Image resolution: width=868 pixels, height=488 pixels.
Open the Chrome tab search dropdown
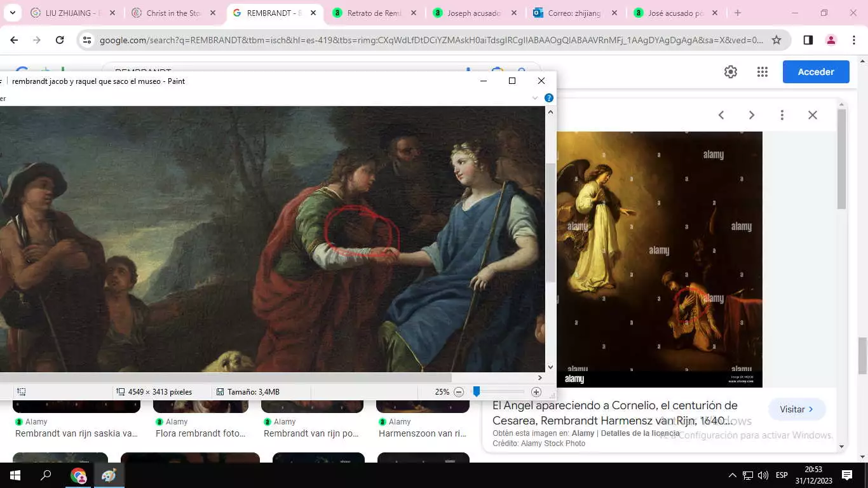point(12,13)
